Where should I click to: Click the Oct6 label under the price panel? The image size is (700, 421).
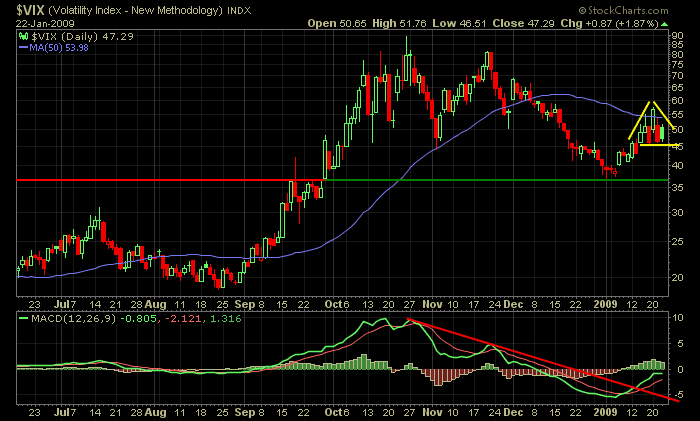tap(337, 304)
